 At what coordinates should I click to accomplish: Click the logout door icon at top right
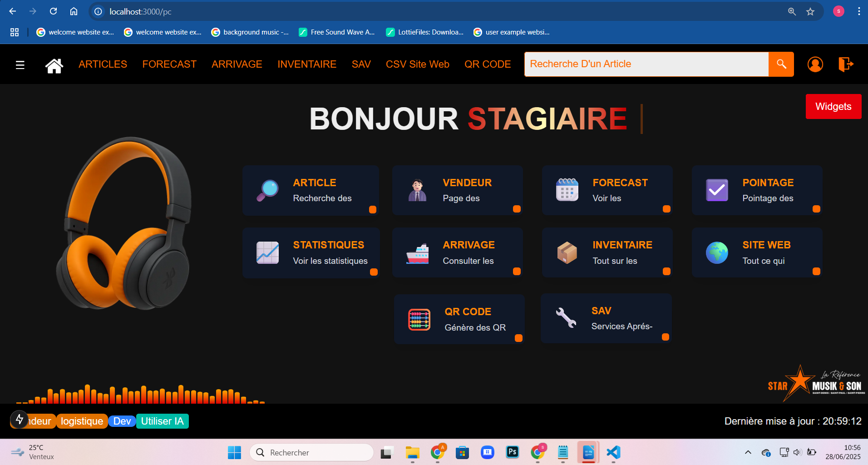[845, 64]
